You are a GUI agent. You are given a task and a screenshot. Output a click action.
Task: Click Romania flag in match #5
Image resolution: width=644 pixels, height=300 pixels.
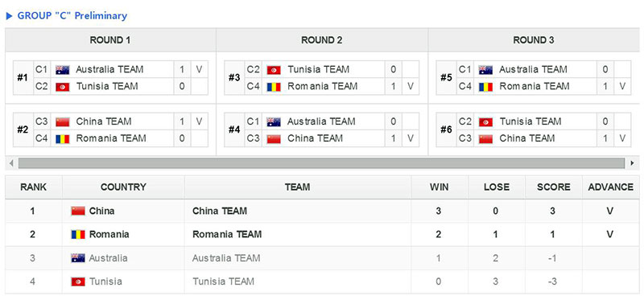[x=485, y=87]
